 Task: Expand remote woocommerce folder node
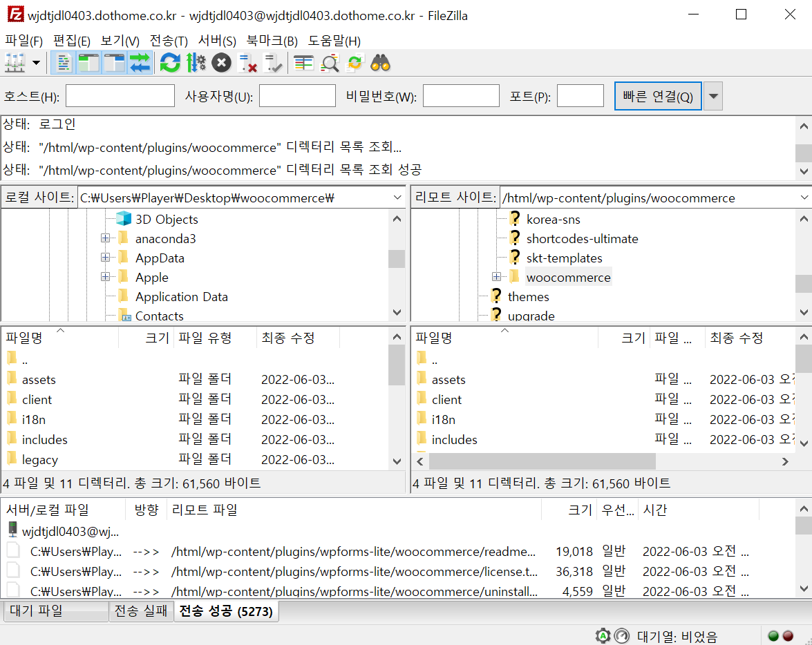[x=496, y=276]
